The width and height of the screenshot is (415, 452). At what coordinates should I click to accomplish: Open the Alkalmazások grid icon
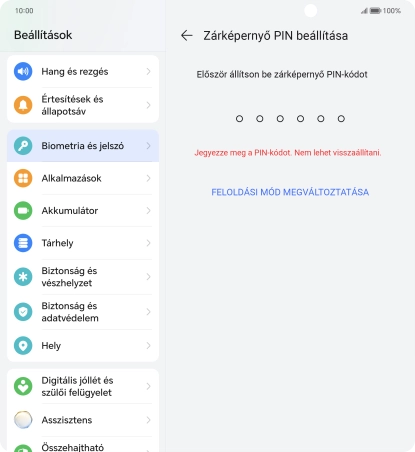pyautogui.click(x=23, y=178)
